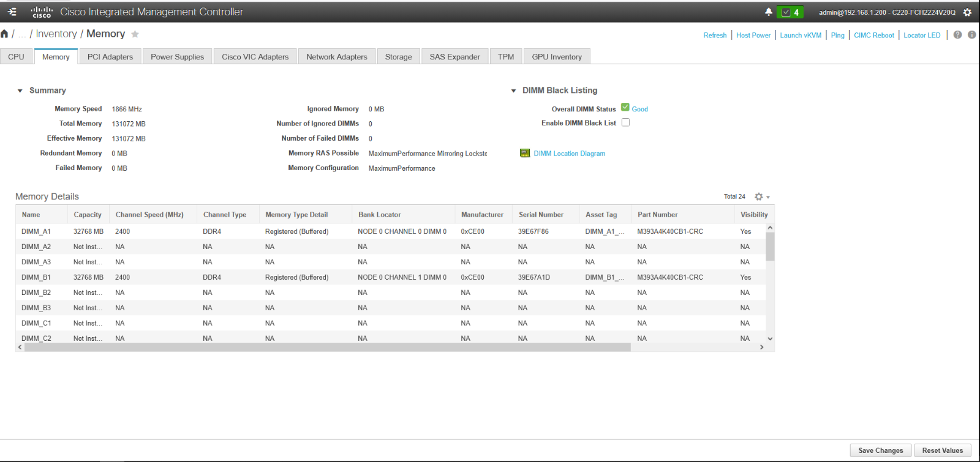This screenshot has height=462, width=980.
Task: Select the DIMM_A3 row name
Action: [36, 262]
